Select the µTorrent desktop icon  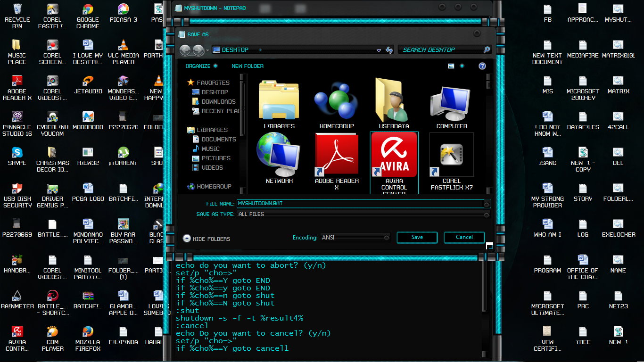point(124,156)
